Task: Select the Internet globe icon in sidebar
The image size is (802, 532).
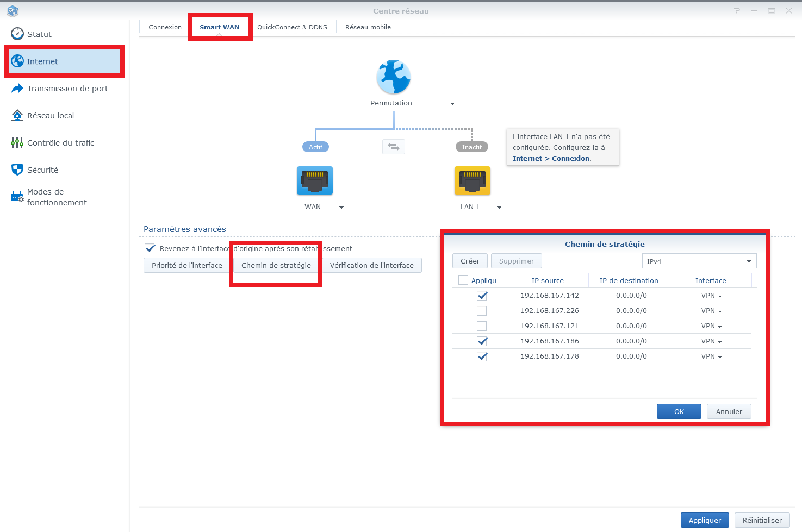Action: tap(17, 61)
